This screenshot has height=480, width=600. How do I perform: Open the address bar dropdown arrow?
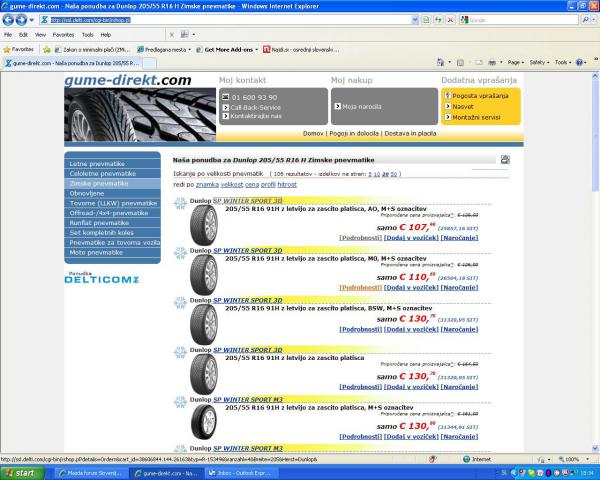pyautogui.click(x=415, y=20)
